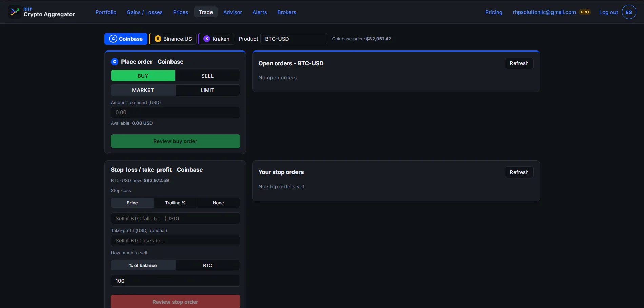Focus the Amount to spend input
The width and height of the screenshot is (644, 308).
[175, 112]
